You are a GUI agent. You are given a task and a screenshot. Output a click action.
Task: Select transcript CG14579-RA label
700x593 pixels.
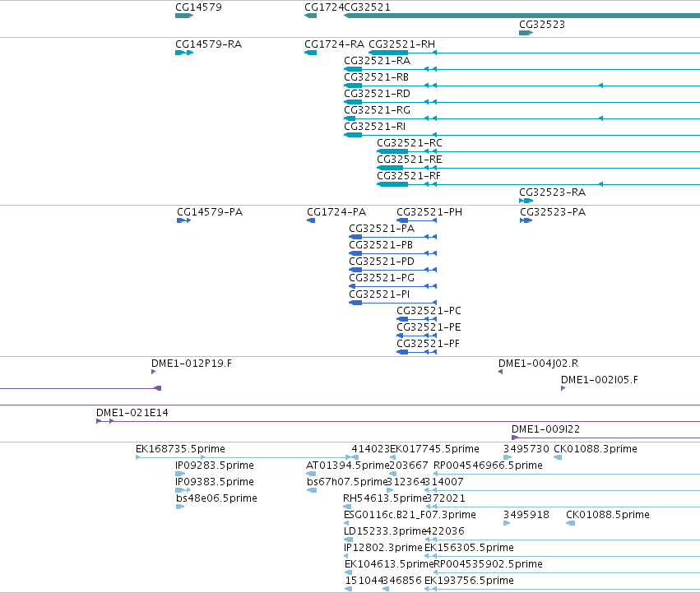click(208, 44)
